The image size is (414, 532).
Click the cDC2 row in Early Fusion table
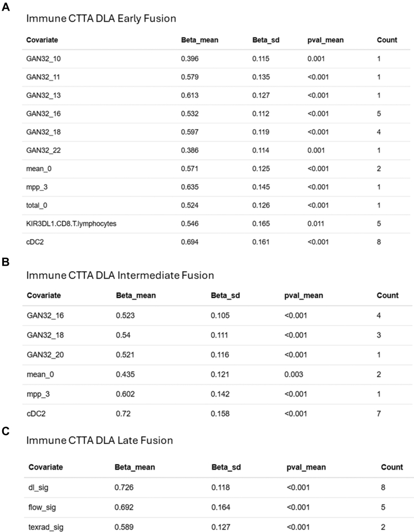pyautogui.click(x=216, y=242)
